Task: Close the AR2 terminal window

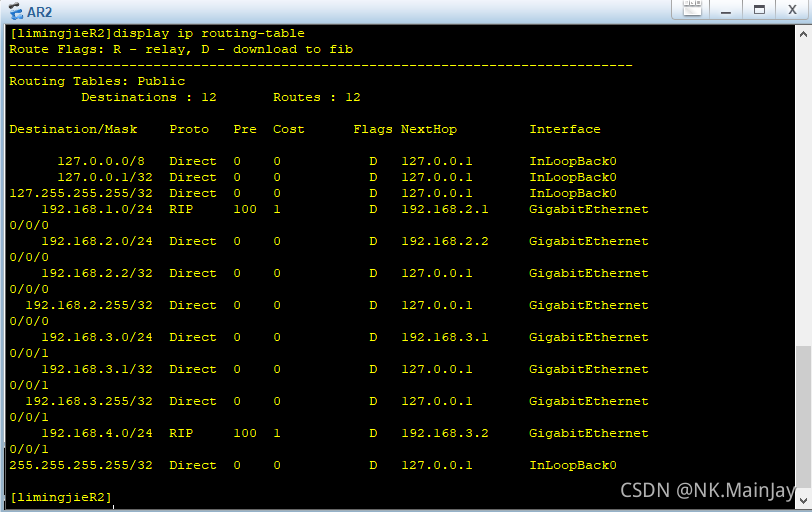Action: pos(792,10)
